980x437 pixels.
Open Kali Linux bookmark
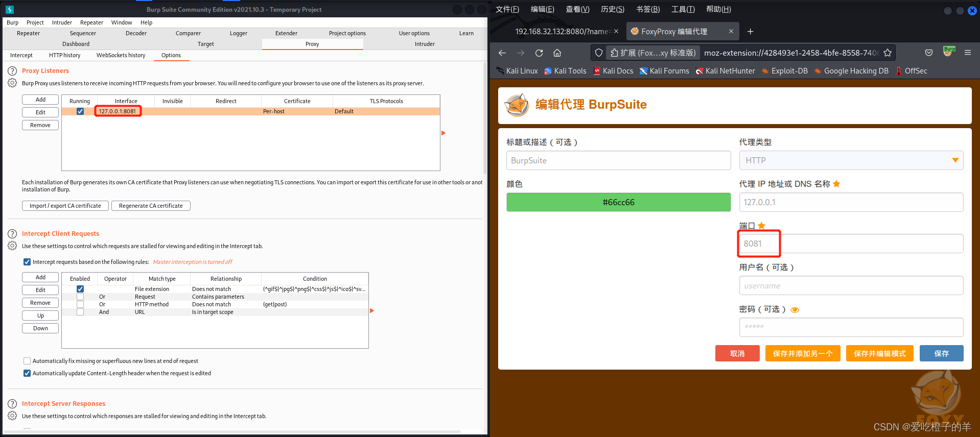pyautogui.click(x=517, y=71)
